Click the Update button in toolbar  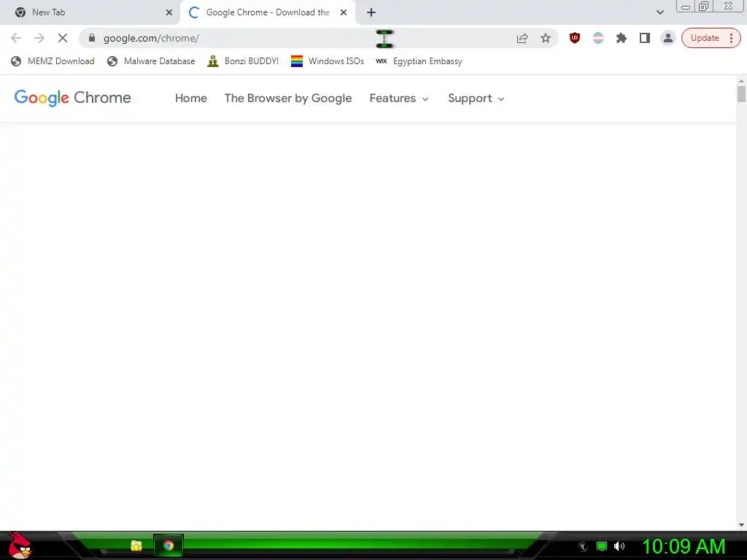click(x=705, y=38)
